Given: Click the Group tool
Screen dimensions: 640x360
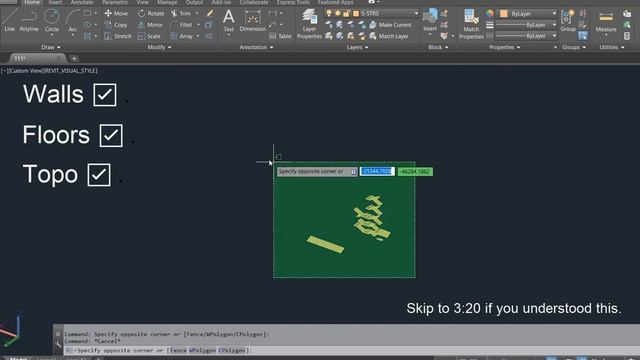Looking at the screenshot, I should [x=568, y=20].
